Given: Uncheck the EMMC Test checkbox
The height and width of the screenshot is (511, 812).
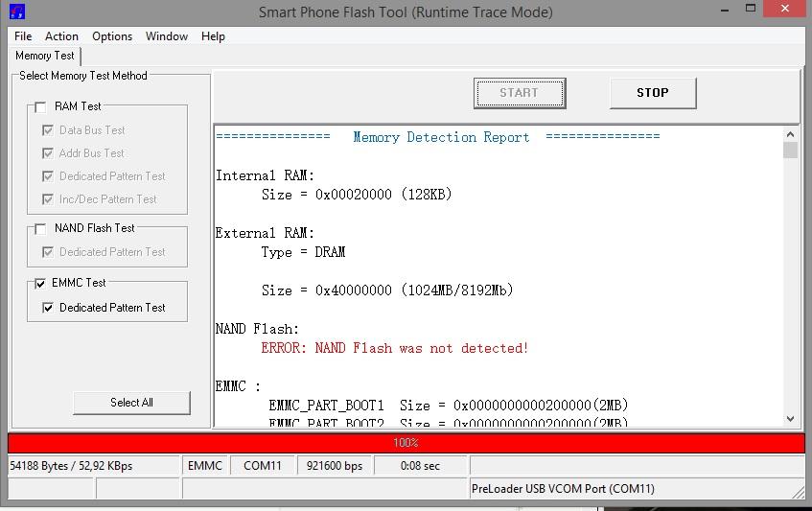Looking at the screenshot, I should pyautogui.click(x=40, y=283).
